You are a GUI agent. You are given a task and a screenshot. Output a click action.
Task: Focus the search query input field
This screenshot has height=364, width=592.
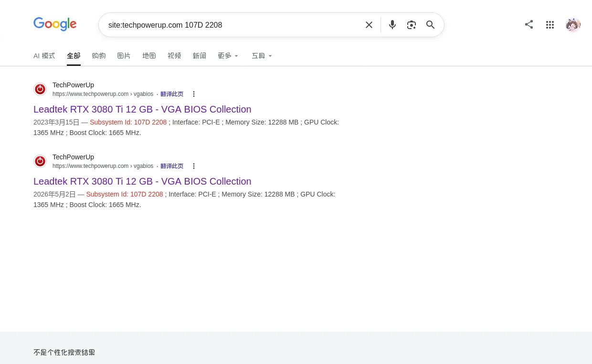pos(232,25)
